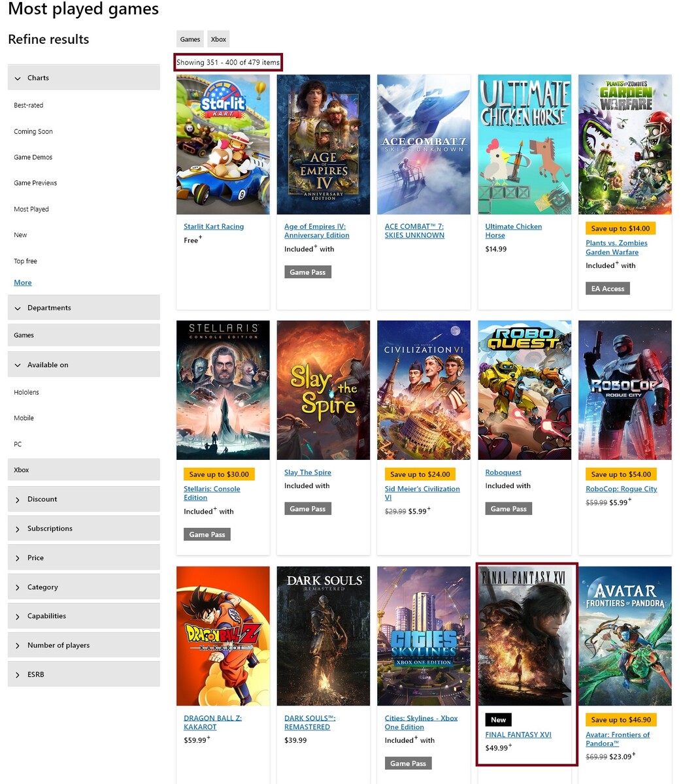Open Ace Combat 7 cover art
683x784 pixels.
[x=424, y=144]
